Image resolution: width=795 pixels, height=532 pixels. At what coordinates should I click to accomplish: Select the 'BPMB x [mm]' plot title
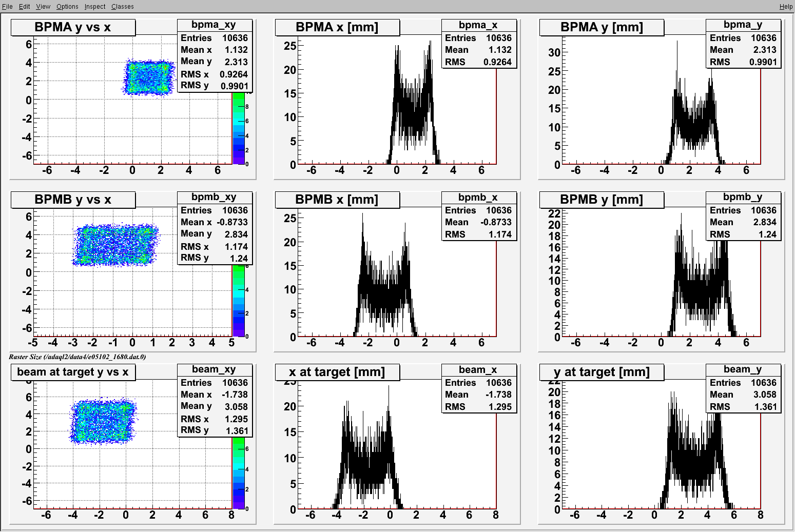337,200
